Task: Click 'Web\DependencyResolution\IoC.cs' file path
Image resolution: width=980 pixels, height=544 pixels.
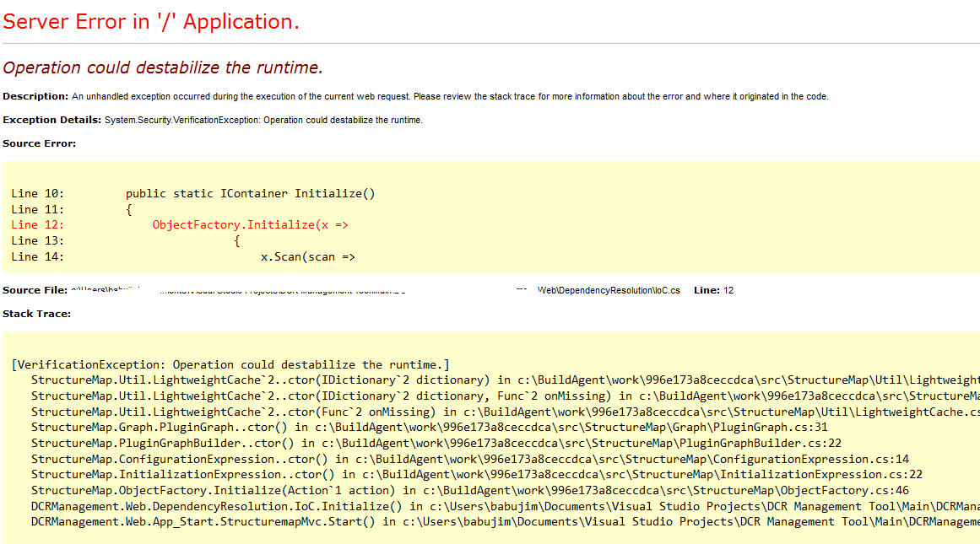Action: point(609,290)
